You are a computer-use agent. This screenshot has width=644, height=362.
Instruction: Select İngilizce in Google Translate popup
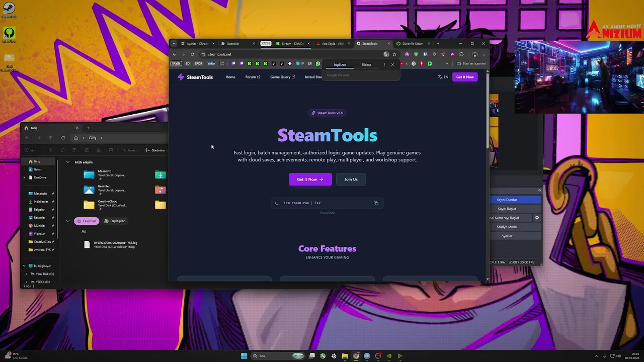point(340,64)
